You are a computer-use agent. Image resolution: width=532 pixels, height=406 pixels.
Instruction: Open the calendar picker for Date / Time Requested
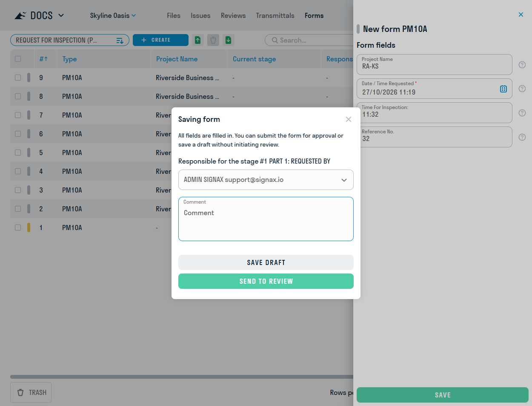tap(503, 89)
